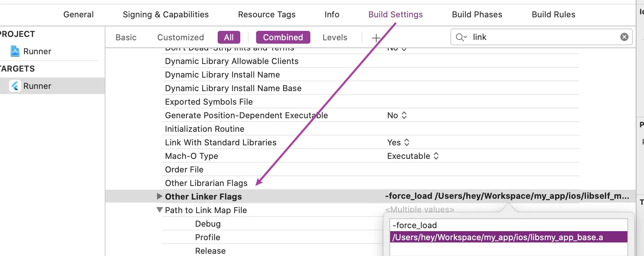
Task: Collapse Path to Link Map File
Action: pyautogui.click(x=159, y=210)
